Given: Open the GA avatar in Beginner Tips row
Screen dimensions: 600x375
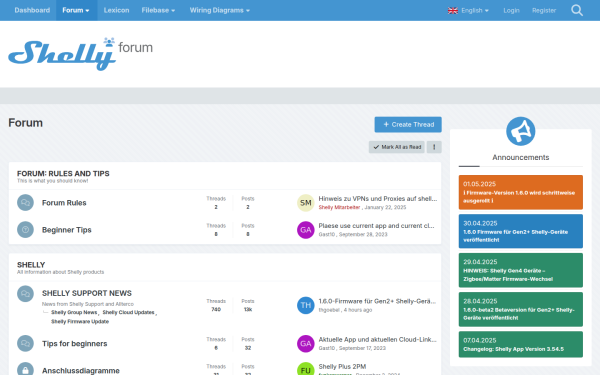Looking at the screenshot, I should click(305, 230).
